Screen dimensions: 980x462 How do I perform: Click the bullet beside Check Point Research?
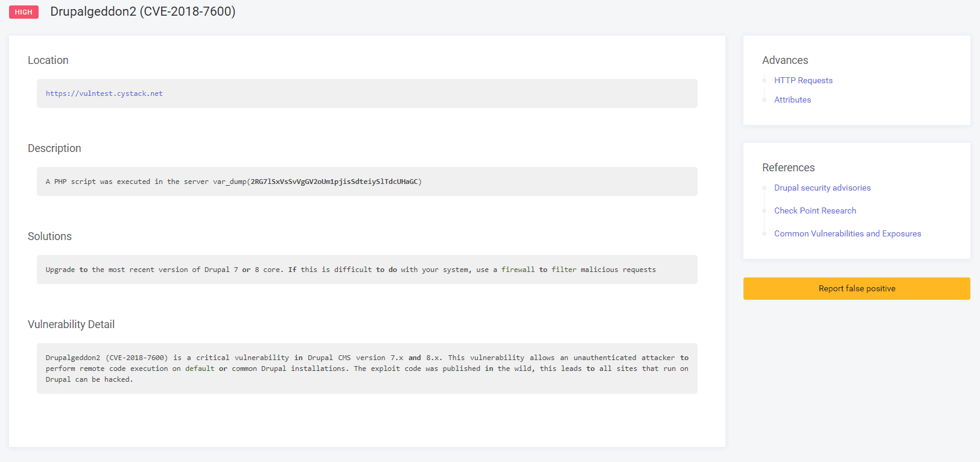pyautogui.click(x=764, y=210)
